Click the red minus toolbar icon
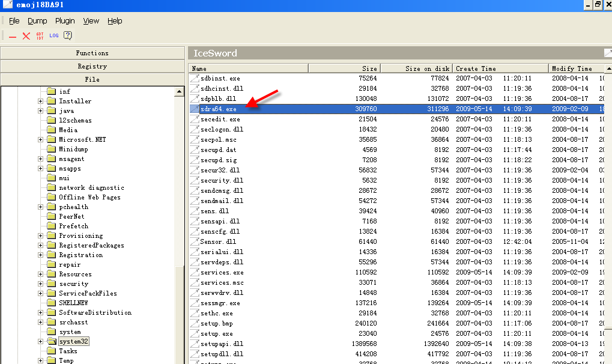The width and height of the screenshot is (612, 364). tap(13, 37)
